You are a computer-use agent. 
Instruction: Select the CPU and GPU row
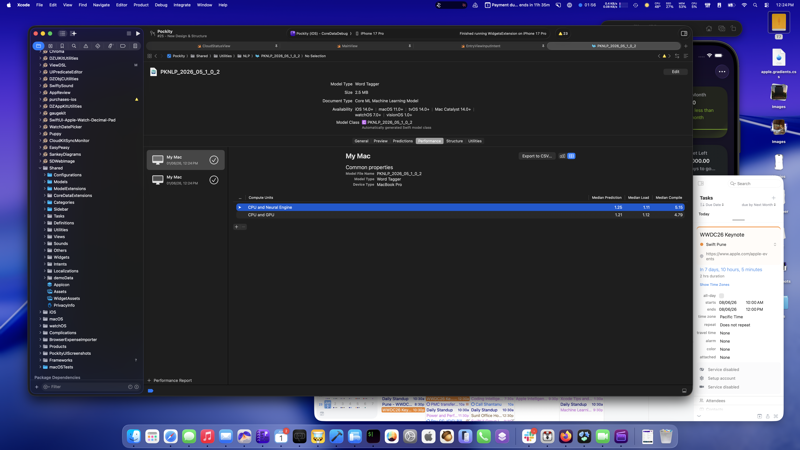point(459,215)
